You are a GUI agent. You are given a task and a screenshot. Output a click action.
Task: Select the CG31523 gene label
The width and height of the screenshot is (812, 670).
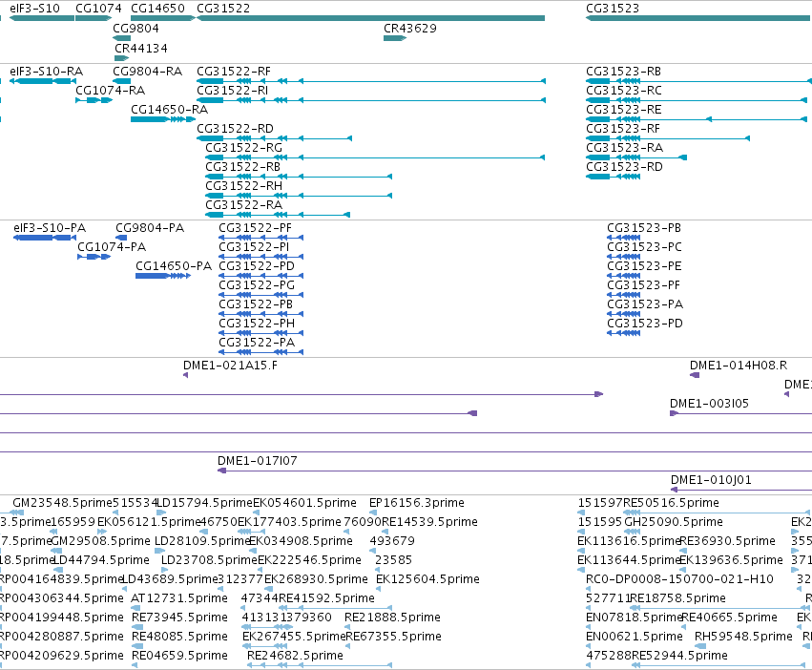[x=613, y=9]
